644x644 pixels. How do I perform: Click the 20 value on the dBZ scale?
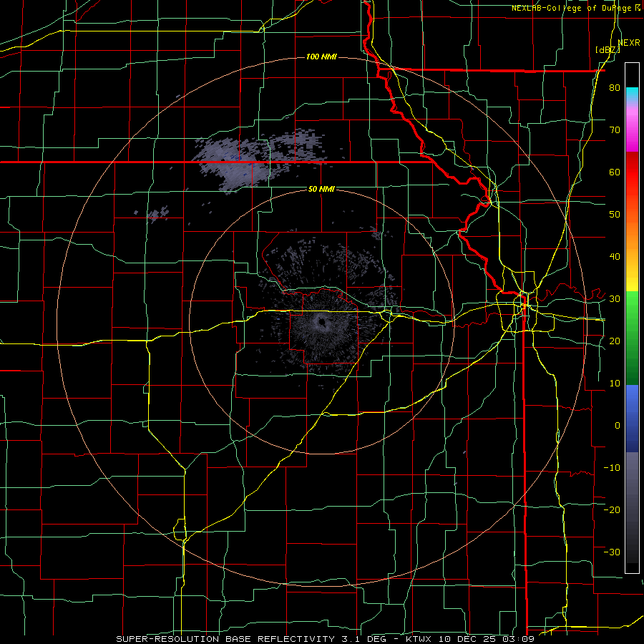tap(615, 341)
